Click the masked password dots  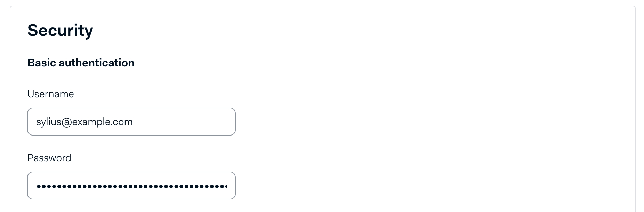[x=131, y=186]
